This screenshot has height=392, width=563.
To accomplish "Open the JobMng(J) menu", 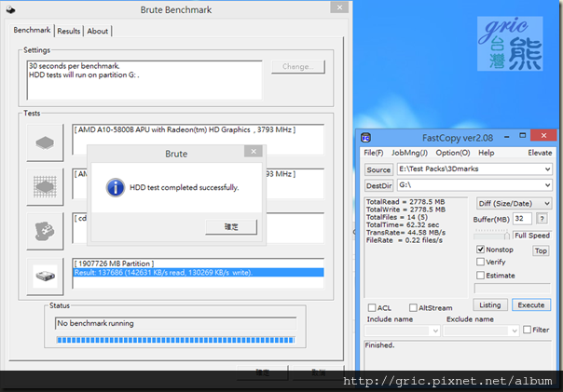I will pos(409,153).
